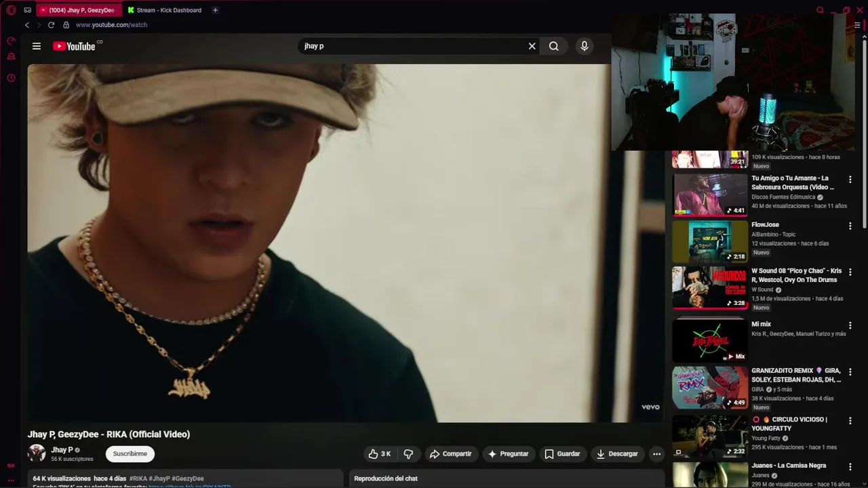Open options for Tu Amigo o Tu Amante
868x488 pixels.
coord(850,180)
